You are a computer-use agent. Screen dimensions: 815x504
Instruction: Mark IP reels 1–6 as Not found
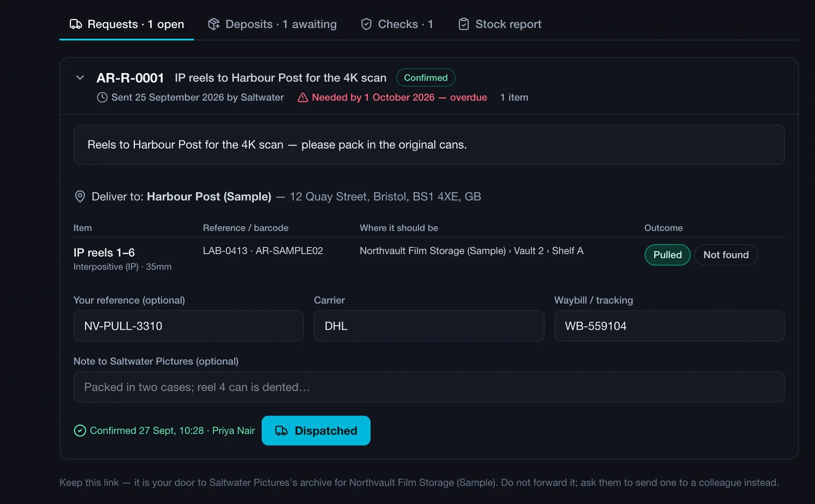coord(726,255)
